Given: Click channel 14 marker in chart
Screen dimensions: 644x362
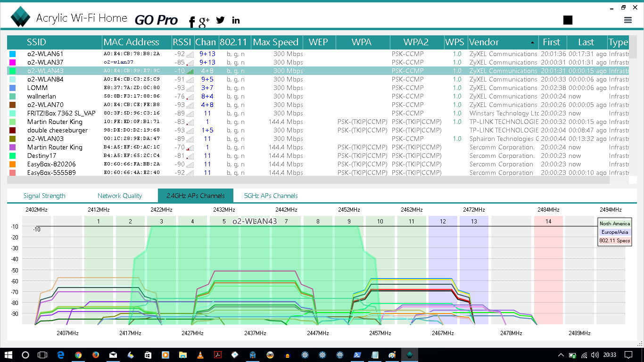Looking at the screenshot, I should pyautogui.click(x=548, y=221).
